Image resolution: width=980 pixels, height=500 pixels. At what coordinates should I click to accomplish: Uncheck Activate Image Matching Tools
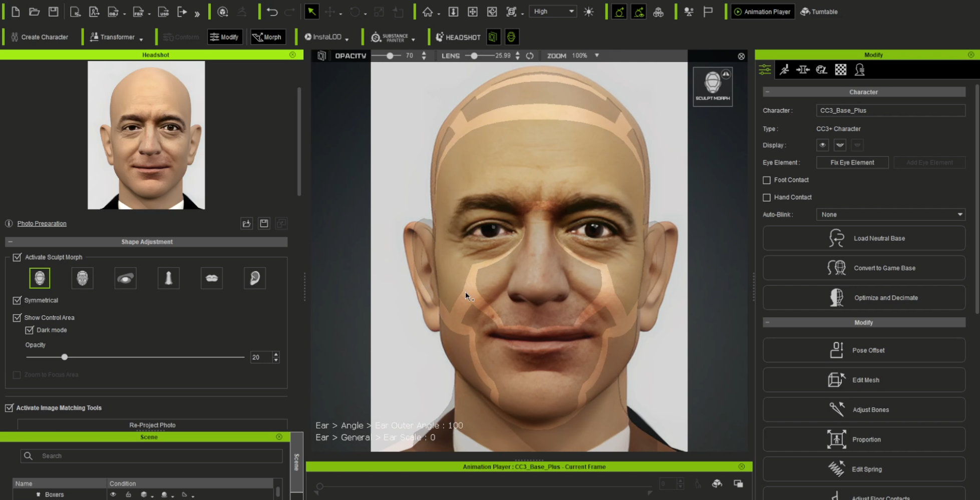(9, 408)
